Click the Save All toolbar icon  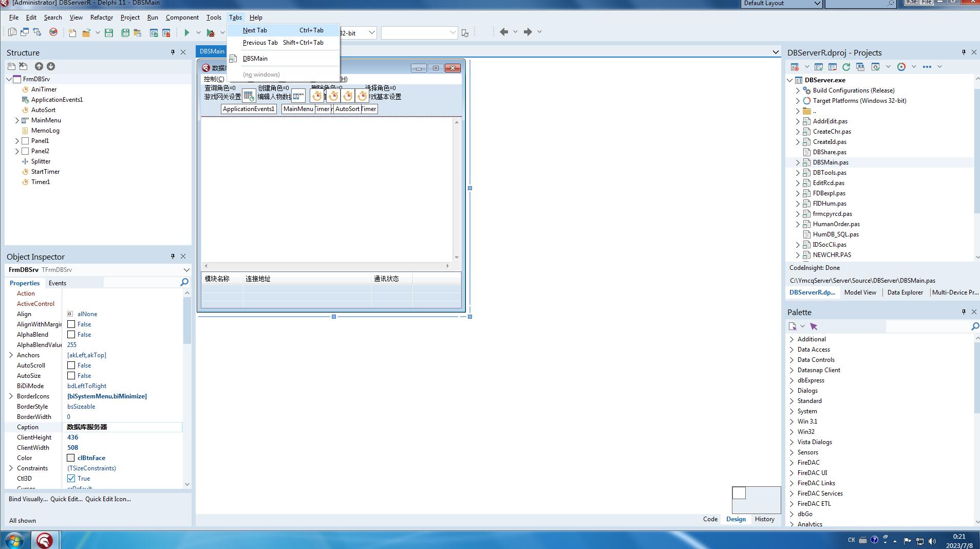pyautogui.click(x=125, y=32)
